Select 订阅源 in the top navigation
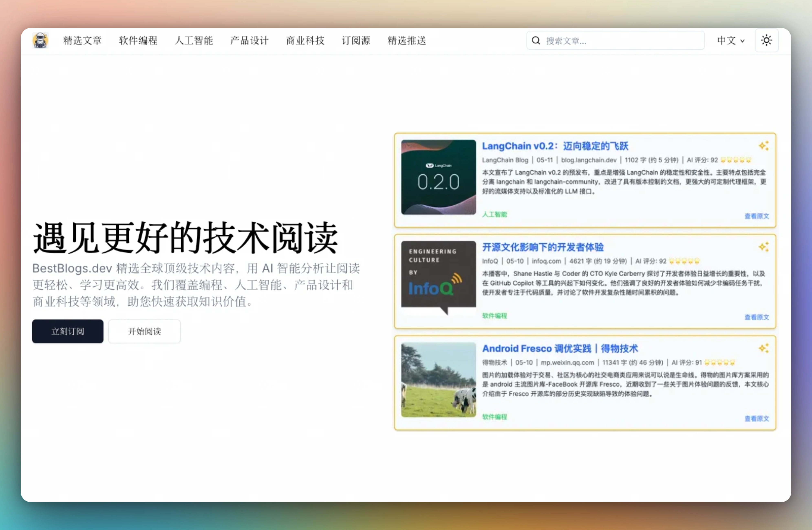The height and width of the screenshot is (530, 812). pos(356,41)
